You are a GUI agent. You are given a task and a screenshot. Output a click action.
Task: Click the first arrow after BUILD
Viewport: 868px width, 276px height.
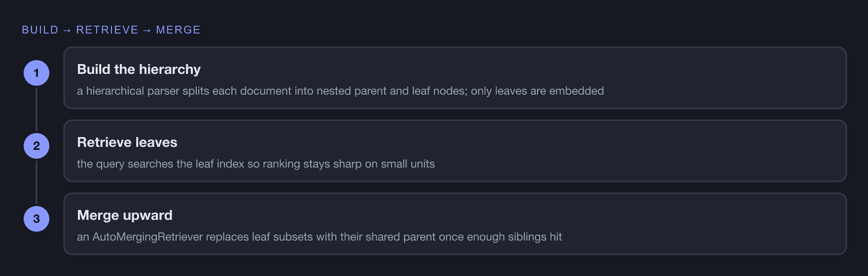(x=67, y=30)
